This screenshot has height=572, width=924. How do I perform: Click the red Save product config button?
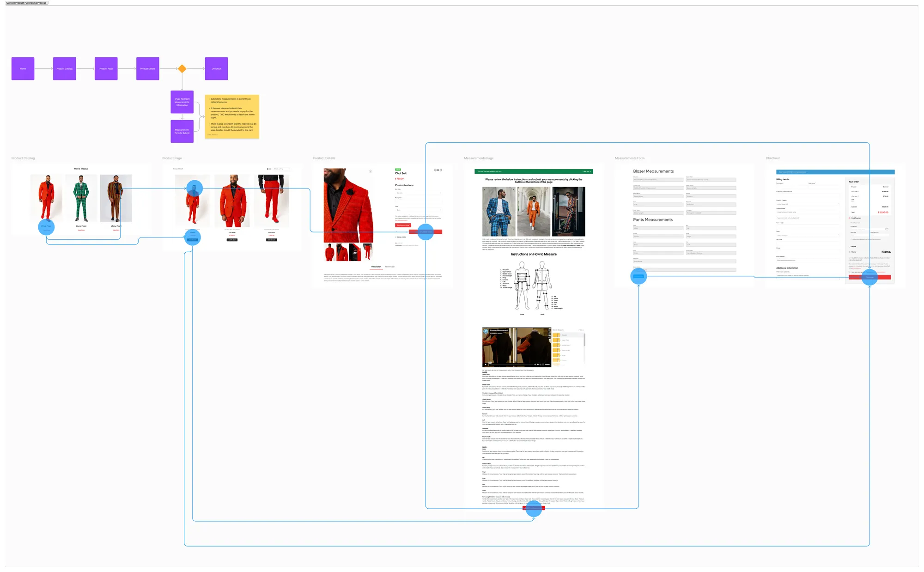403,225
